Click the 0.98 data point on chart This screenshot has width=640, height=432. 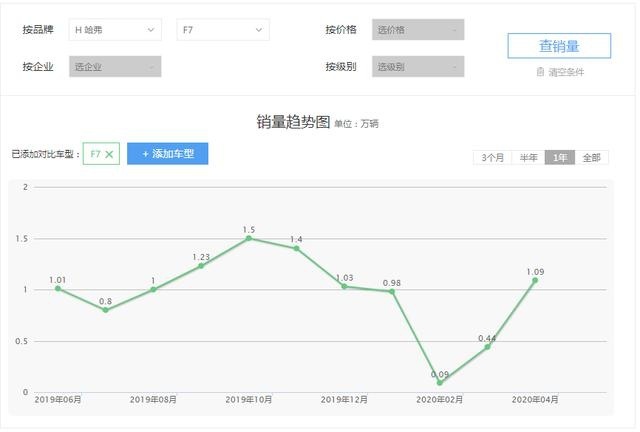click(392, 292)
